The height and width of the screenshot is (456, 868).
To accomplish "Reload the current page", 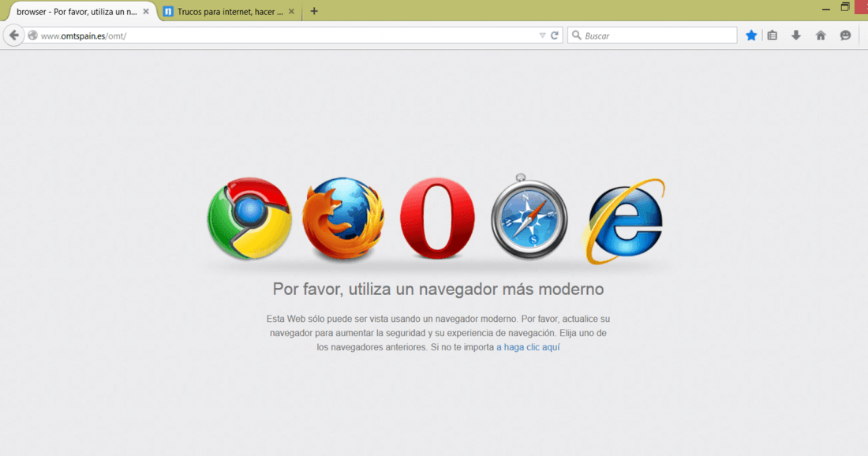I will pyautogui.click(x=554, y=36).
